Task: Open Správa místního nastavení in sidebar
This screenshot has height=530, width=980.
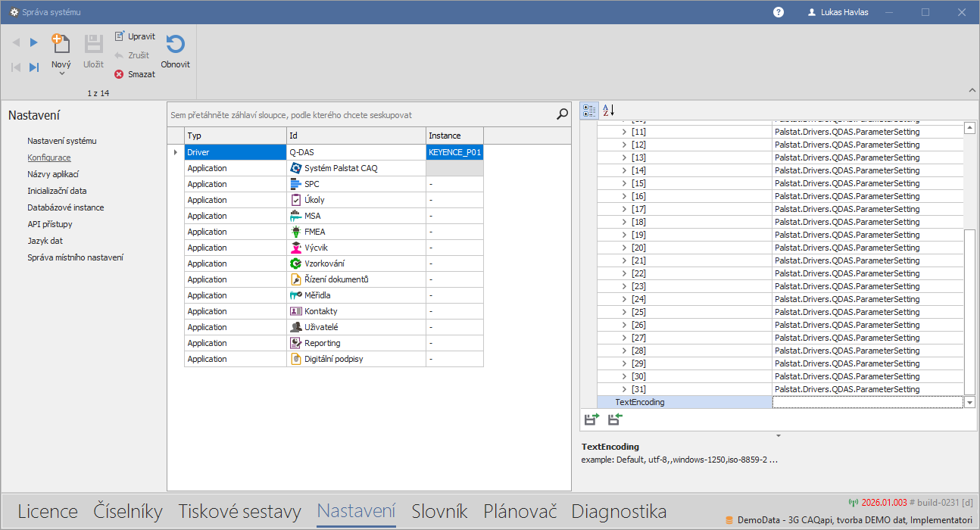Action: coord(76,257)
